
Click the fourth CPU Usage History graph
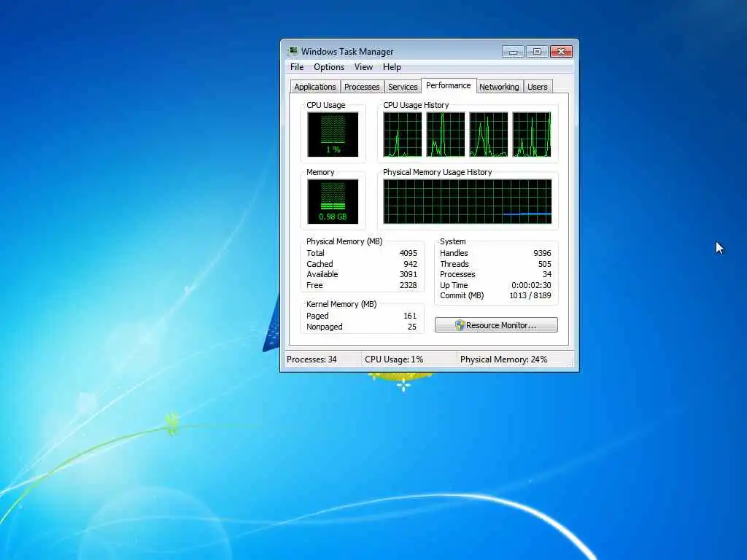point(532,134)
